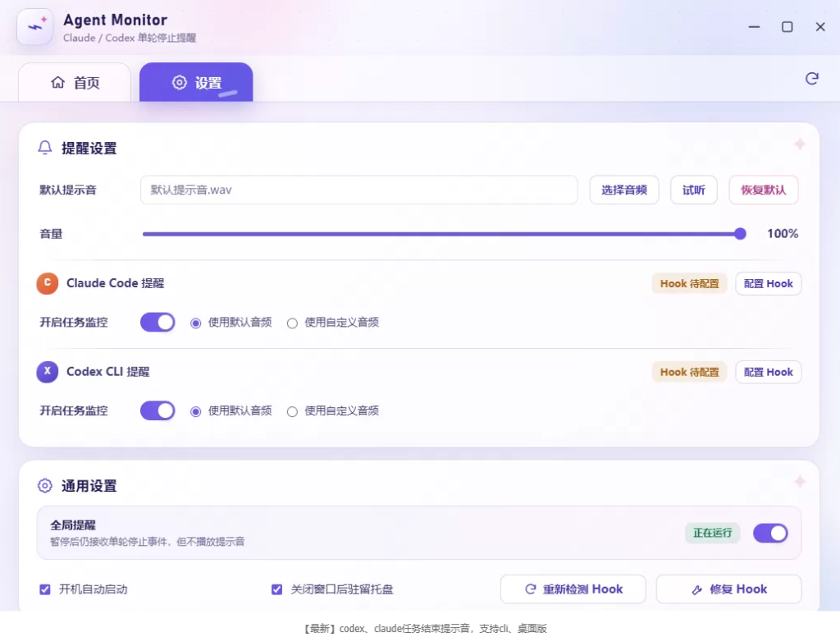Click reload icon in 重新检测 Hook button

tap(531, 589)
